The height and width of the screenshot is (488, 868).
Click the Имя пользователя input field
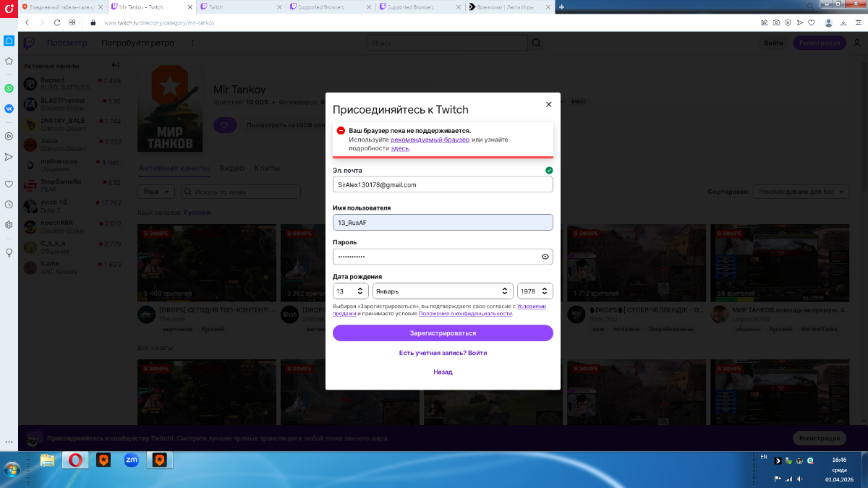(x=443, y=223)
